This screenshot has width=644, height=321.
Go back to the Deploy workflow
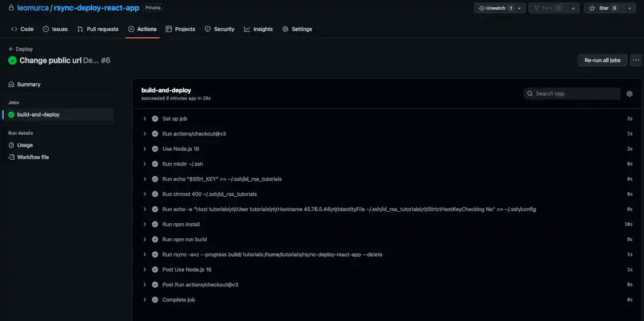point(21,49)
